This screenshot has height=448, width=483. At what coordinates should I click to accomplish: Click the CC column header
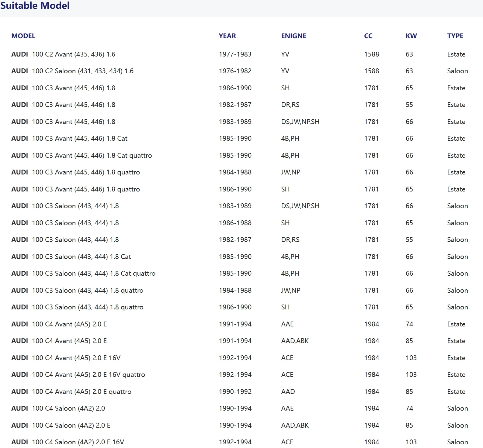coord(368,36)
